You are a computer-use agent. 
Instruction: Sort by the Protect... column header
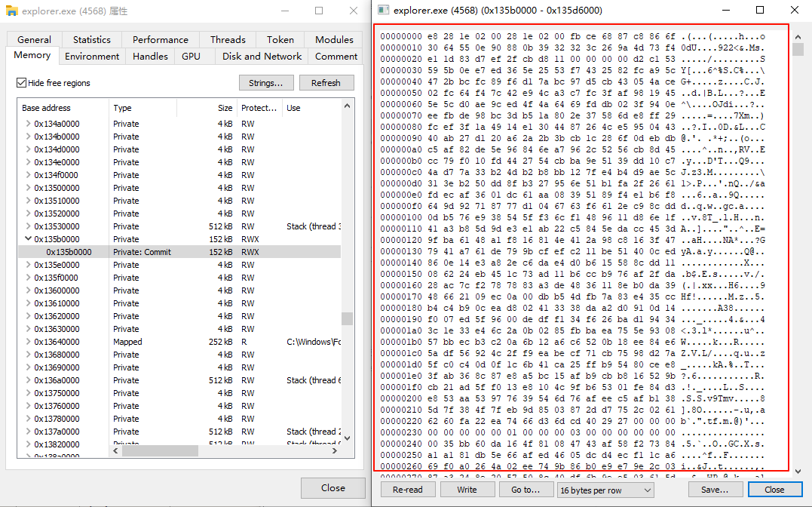(x=259, y=108)
